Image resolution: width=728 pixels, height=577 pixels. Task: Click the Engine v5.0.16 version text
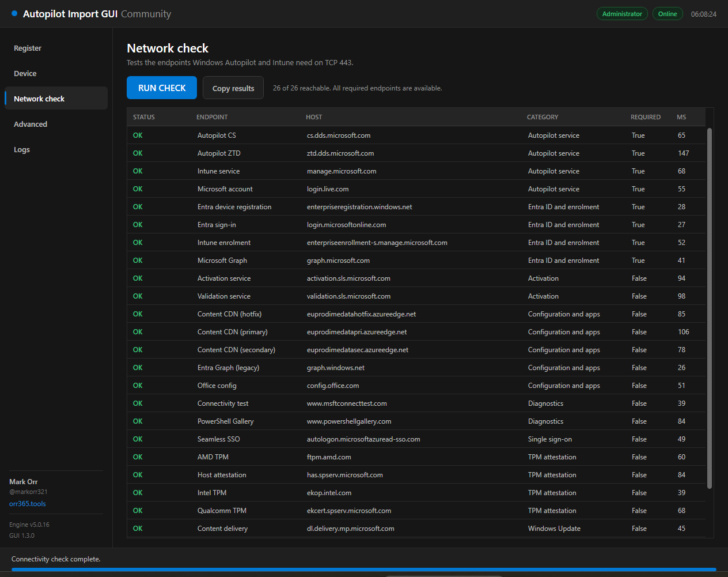[29, 525]
